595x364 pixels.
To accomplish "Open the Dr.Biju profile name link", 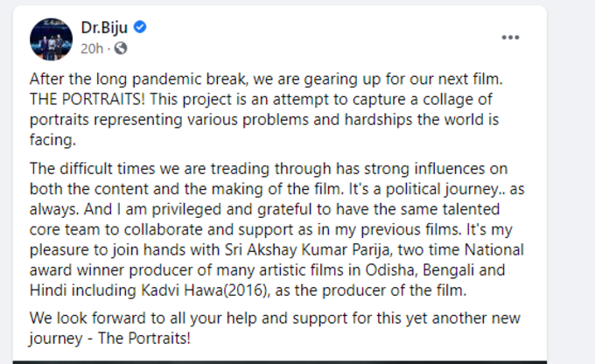I will point(104,27).
